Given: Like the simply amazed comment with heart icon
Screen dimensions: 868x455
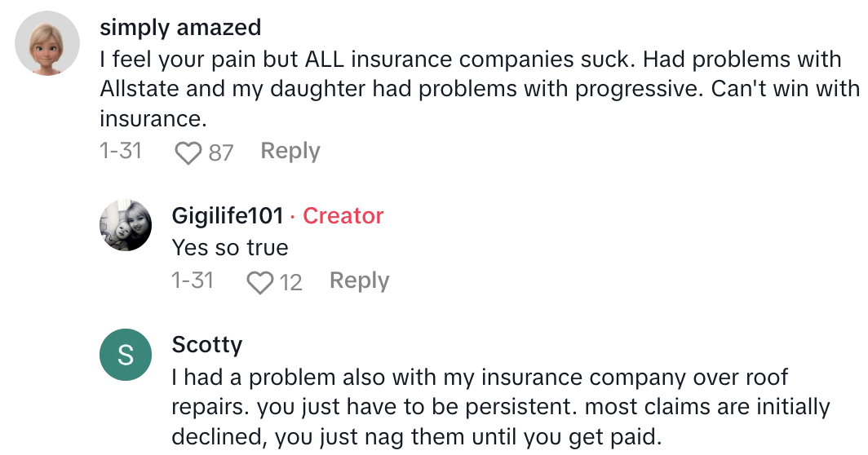Looking at the screenshot, I should [188, 152].
